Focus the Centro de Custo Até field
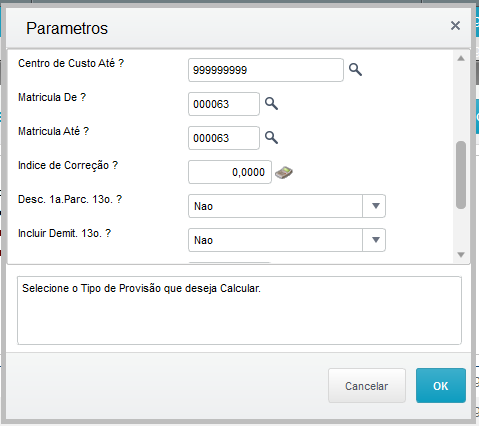The height and width of the screenshot is (426, 479). click(266, 70)
